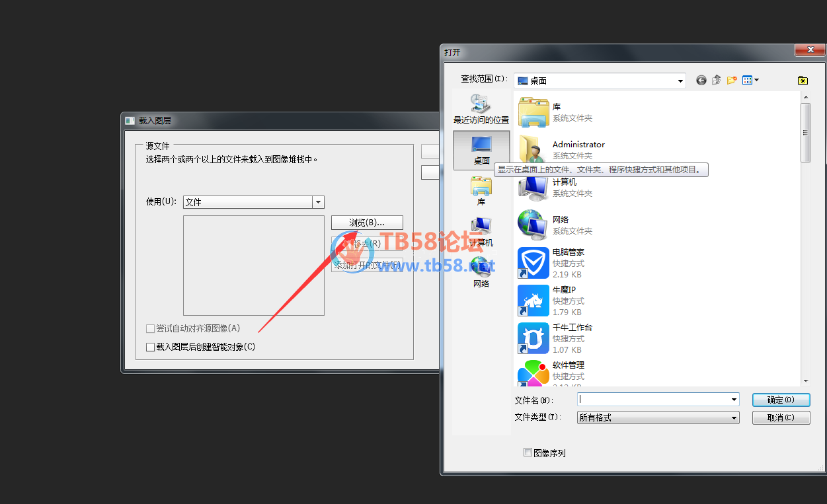
Task: Open 最近访问的位置 in the places sidebar
Action: [x=481, y=109]
